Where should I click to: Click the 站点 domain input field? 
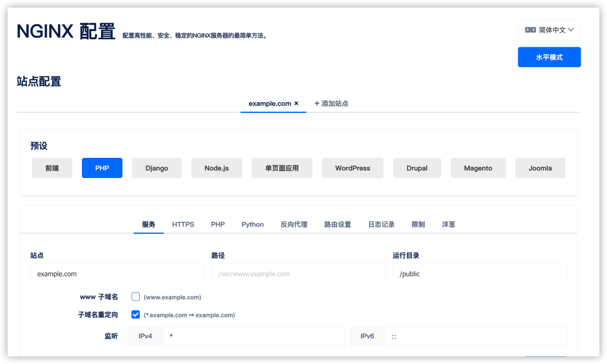pyautogui.click(x=117, y=274)
